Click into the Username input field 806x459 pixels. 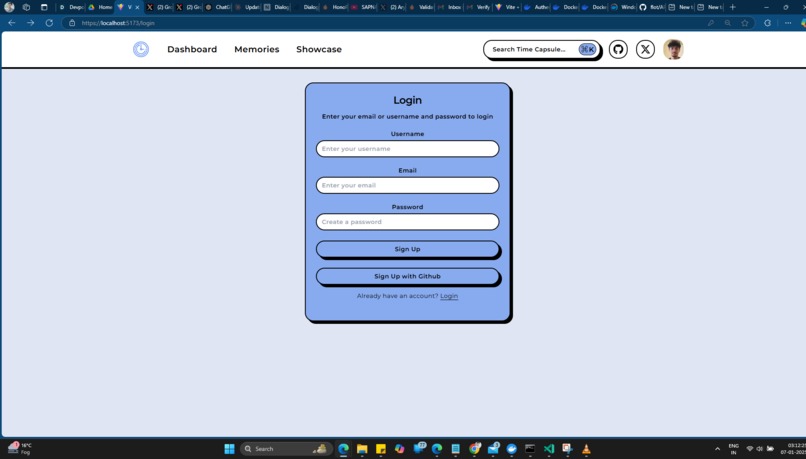pyautogui.click(x=407, y=149)
